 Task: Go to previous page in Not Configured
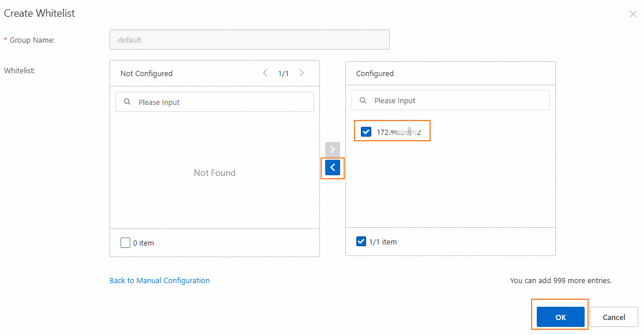tap(265, 73)
